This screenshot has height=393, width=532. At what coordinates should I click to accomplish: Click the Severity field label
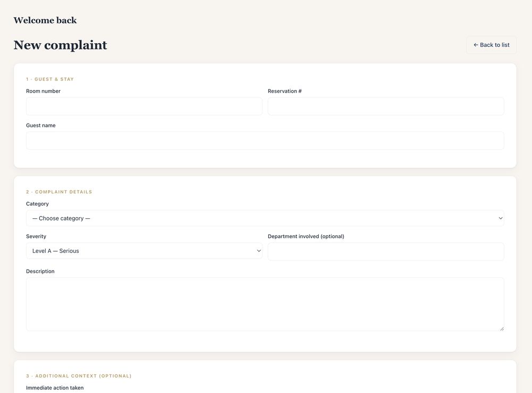pyautogui.click(x=36, y=236)
